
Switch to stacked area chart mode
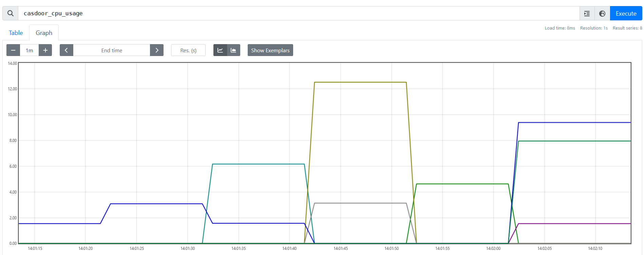(233, 50)
